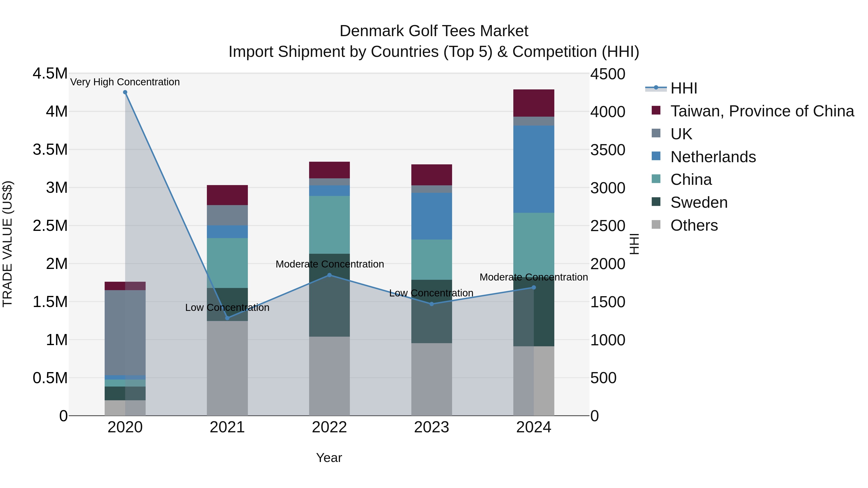The image size is (868, 488).
Task: Click the 2023 Netherlands bar segment
Action: tap(432, 216)
